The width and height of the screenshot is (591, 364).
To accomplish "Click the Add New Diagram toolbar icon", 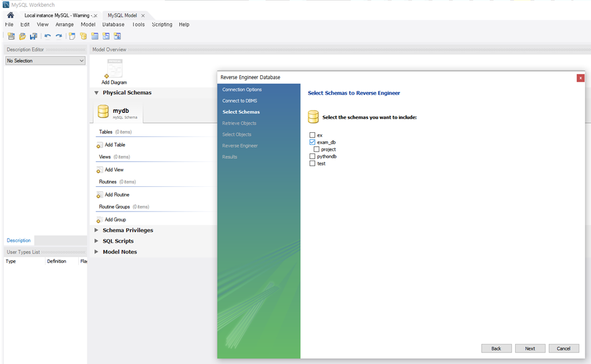I will tap(72, 36).
